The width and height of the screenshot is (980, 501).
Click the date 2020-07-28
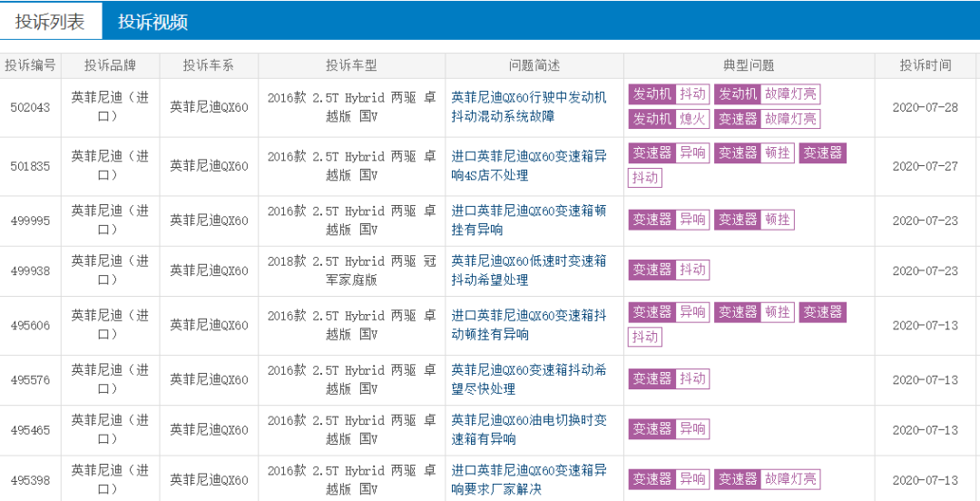[x=925, y=107]
